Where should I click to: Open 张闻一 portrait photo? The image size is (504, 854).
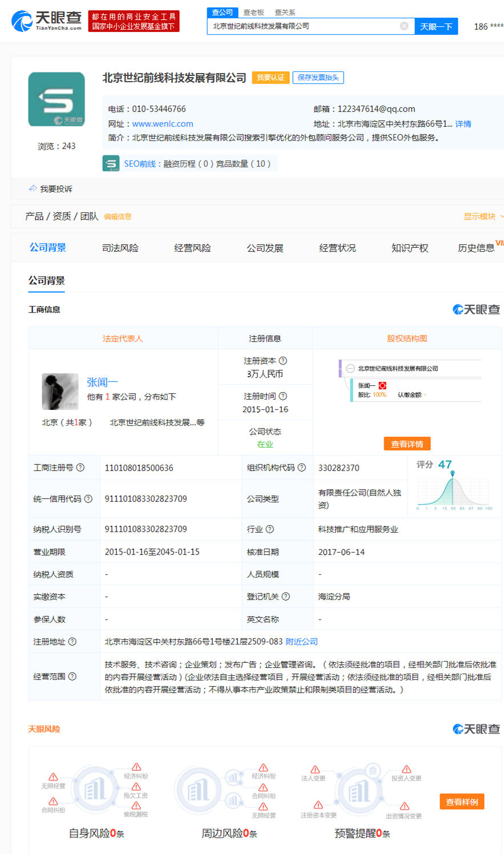(x=60, y=392)
